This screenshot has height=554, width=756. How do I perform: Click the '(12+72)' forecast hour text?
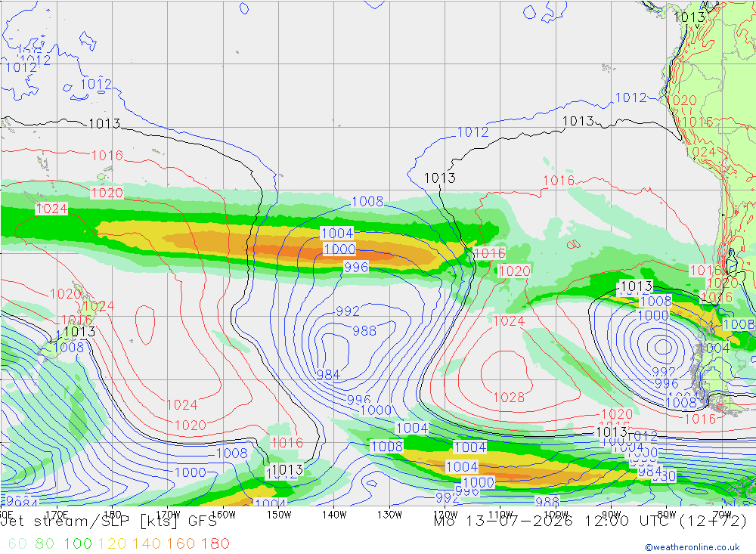pyautogui.click(x=711, y=522)
